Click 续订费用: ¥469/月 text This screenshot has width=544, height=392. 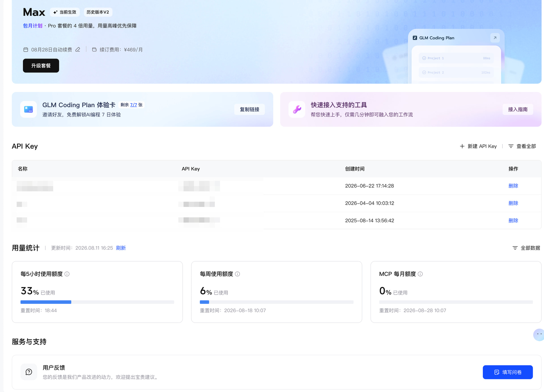pyautogui.click(x=121, y=50)
